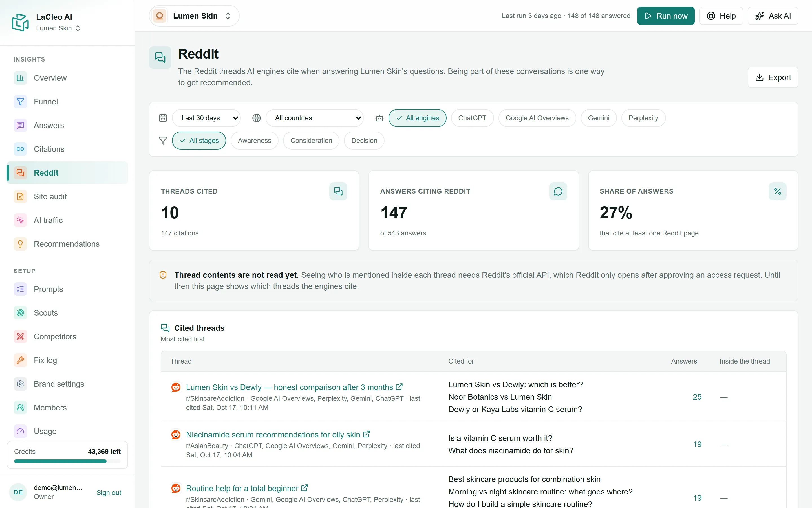812x508 pixels.
Task: Toggle the All engines filter chip
Action: tap(417, 118)
